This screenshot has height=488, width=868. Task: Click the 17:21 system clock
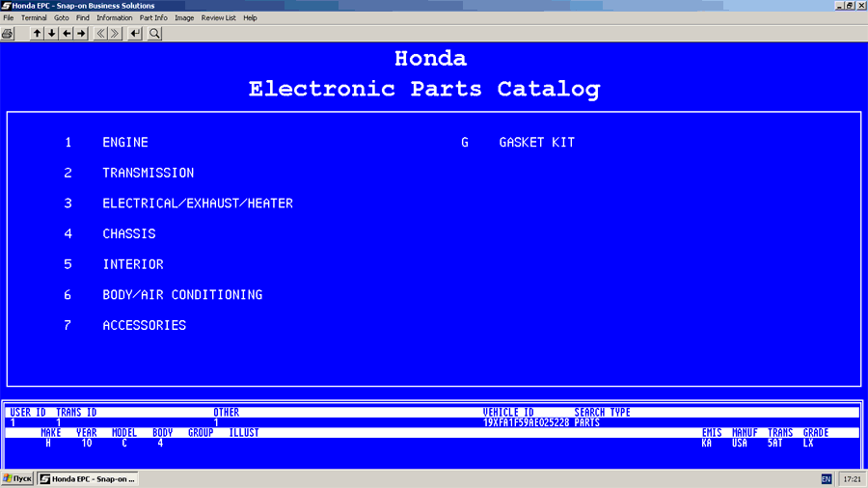coord(852,479)
